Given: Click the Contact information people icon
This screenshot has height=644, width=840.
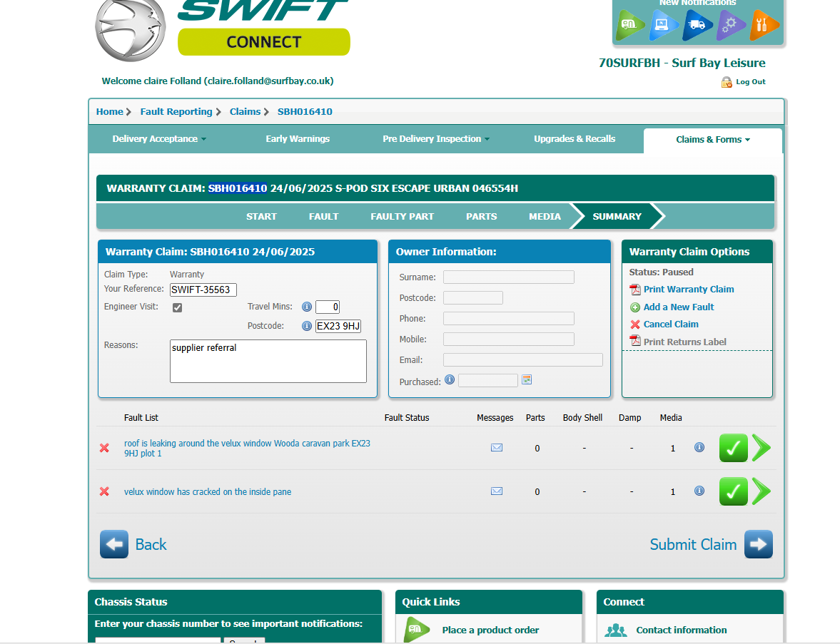Looking at the screenshot, I should click(x=615, y=630).
